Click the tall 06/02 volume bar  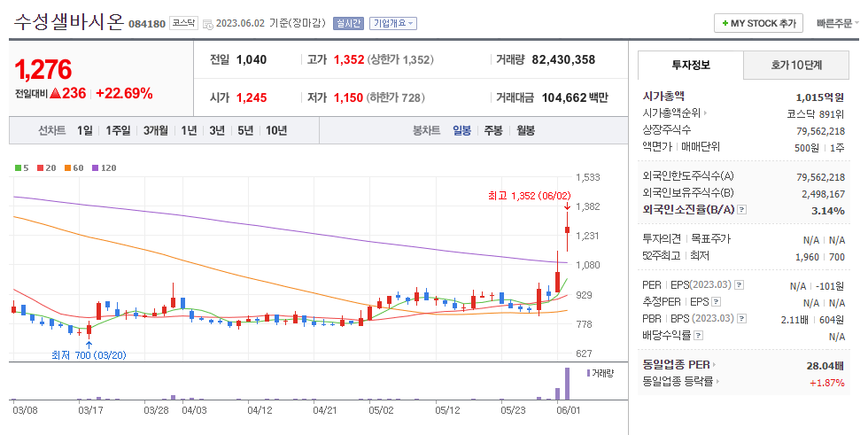[567, 384]
